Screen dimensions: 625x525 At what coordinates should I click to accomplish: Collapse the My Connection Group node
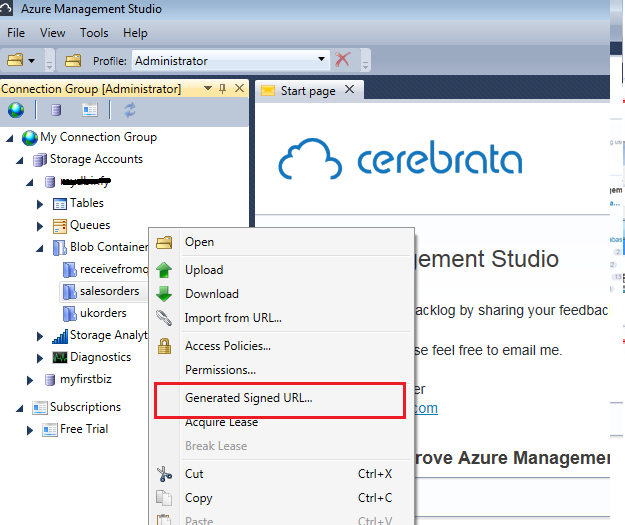point(10,139)
